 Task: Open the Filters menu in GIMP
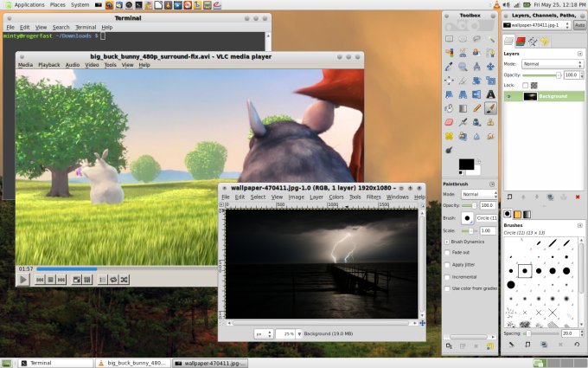[x=374, y=197]
